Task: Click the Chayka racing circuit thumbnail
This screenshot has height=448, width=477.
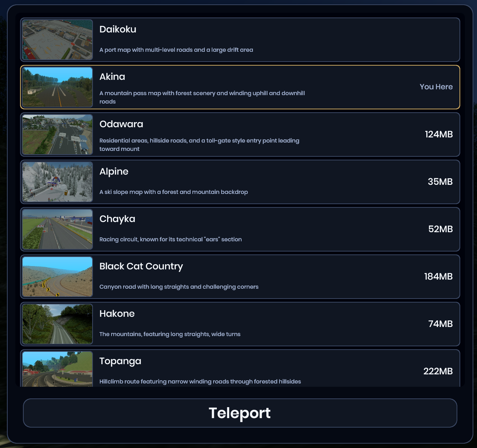Action: 57,229
